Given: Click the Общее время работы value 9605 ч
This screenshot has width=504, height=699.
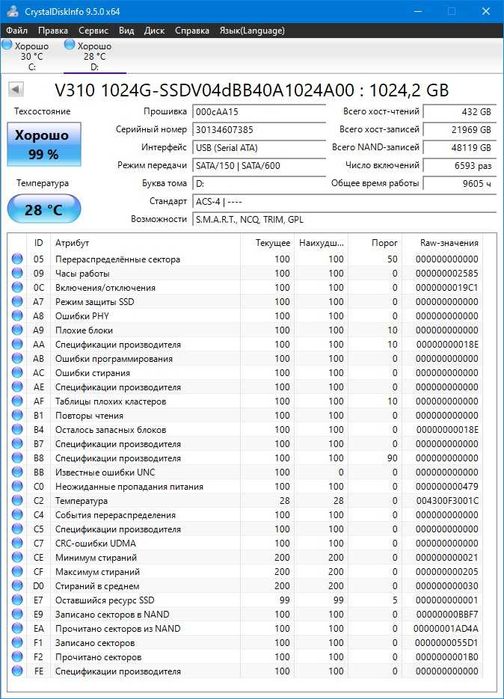Looking at the screenshot, I should [459, 183].
